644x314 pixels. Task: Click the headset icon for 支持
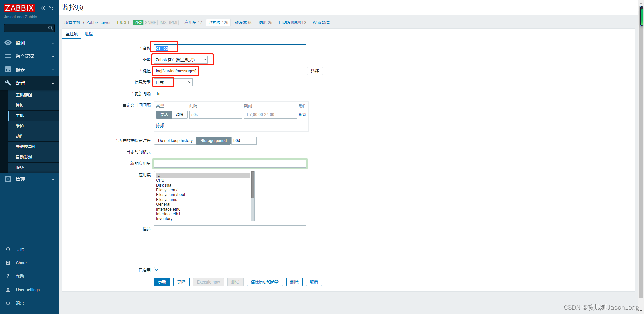(x=8, y=249)
